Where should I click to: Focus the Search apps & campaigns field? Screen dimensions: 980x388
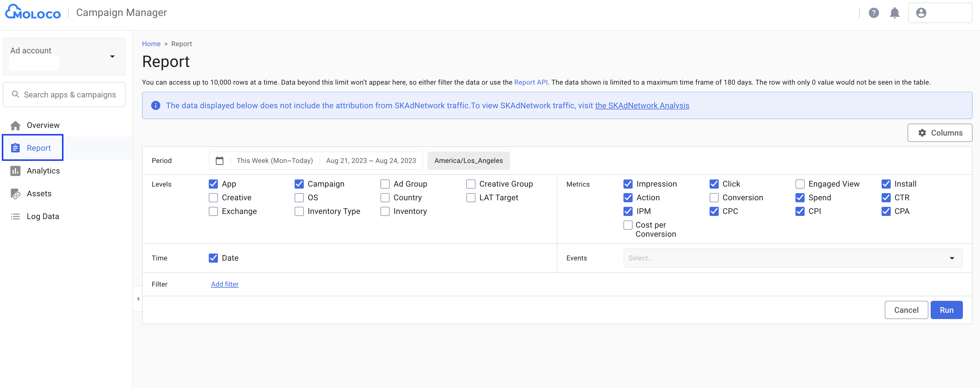[69, 95]
